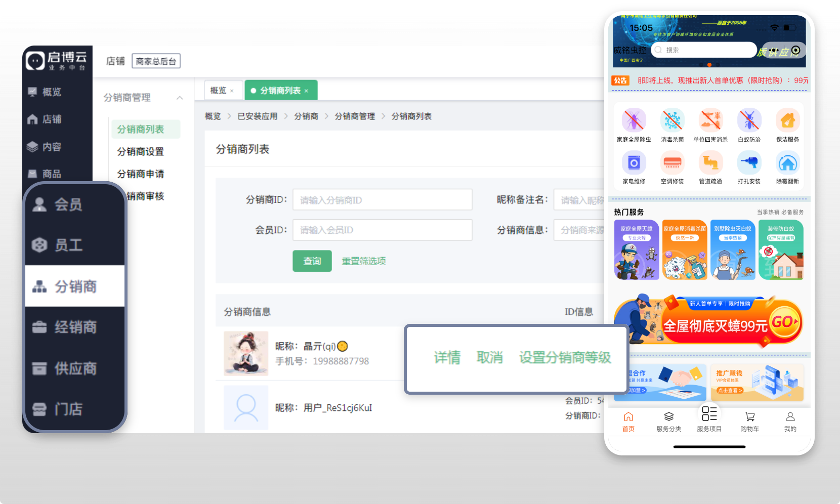The height and width of the screenshot is (504, 840).
Task: Open the 空调修装 service icon
Action: [x=672, y=163]
